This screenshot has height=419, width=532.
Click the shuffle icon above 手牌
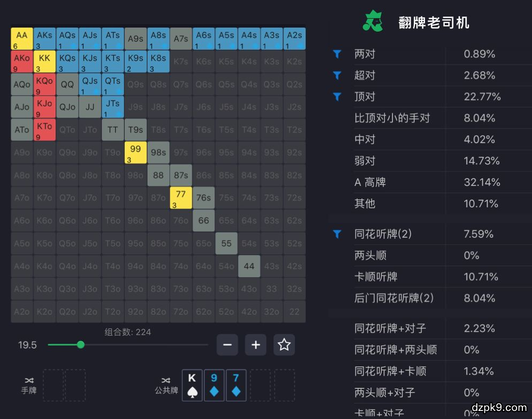click(x=28, y=379)
